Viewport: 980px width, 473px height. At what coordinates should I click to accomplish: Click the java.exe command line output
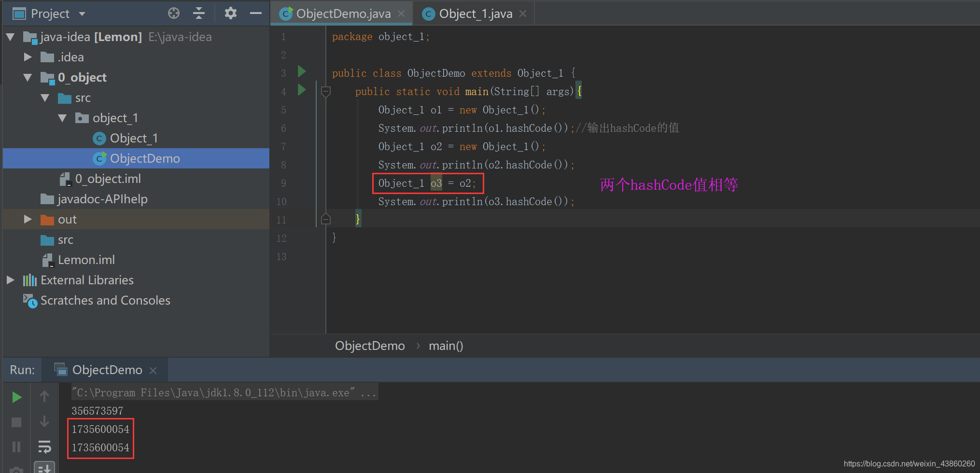pyautogui.click(x=224, y=393)
